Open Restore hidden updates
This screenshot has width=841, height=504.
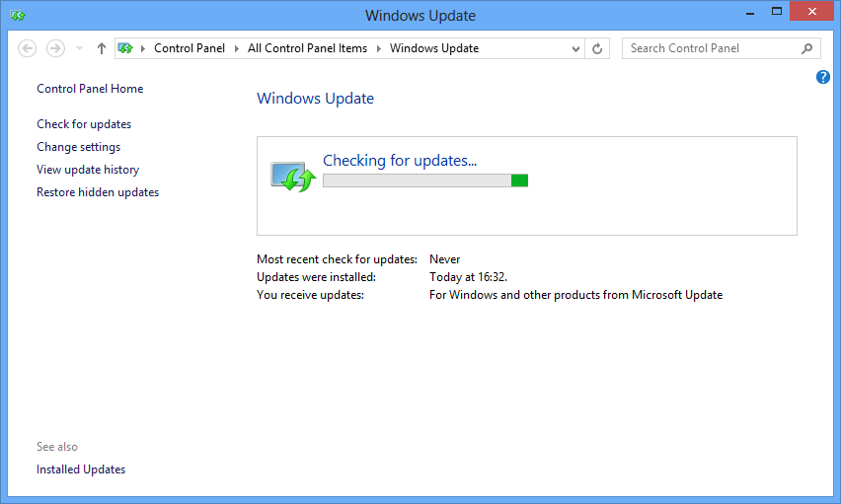click(98, 192)
